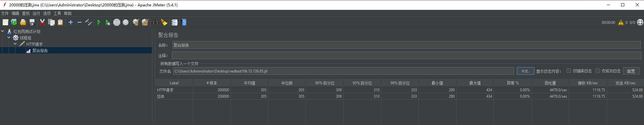Enable the 仅错误日志 checkbox
Screen dimensions: 644x125
[569, 71]
